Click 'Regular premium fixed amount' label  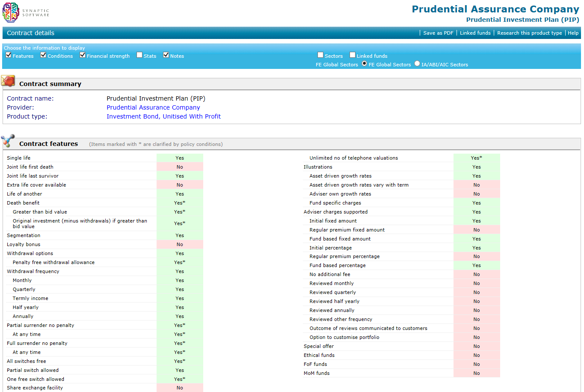347,230
